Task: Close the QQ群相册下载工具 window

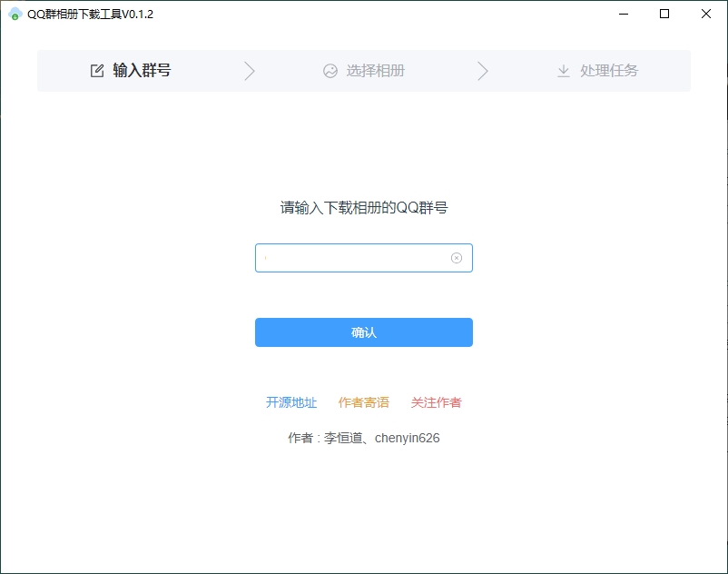Action: pyautogui.click(x=706, y=14)
